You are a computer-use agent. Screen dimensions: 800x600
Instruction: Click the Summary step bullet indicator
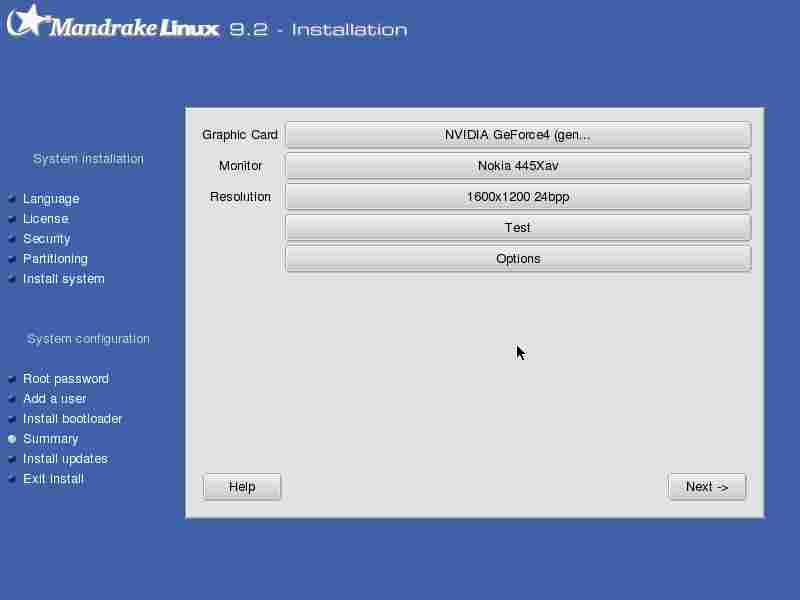click(12, 439)
